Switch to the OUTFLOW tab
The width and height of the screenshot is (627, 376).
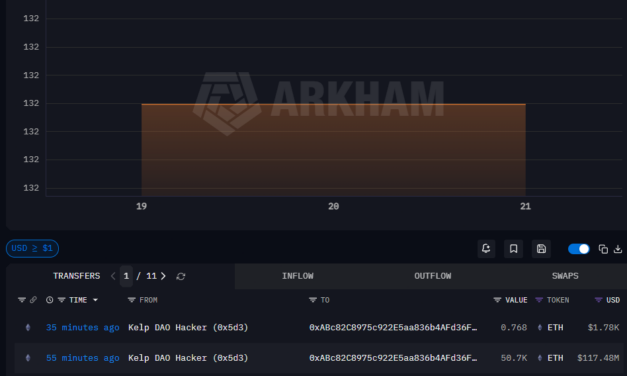pos(433,276)
